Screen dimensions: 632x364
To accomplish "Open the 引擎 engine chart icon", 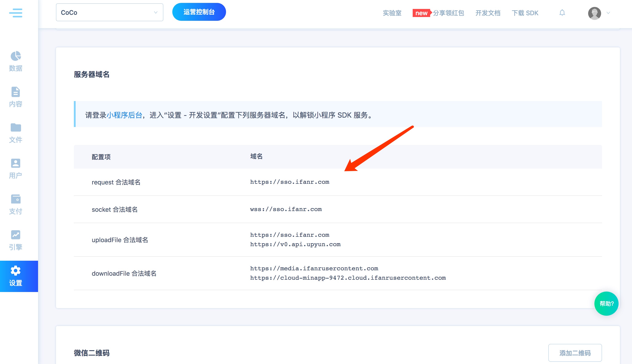I will 15,235.
